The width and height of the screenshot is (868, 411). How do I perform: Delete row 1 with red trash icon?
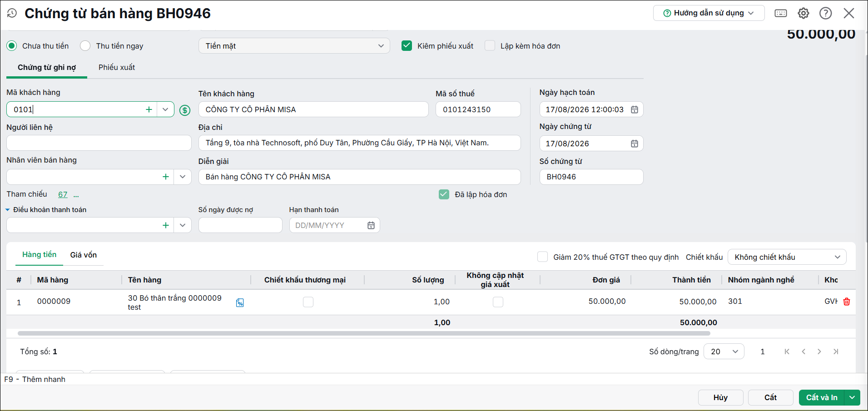847,302
